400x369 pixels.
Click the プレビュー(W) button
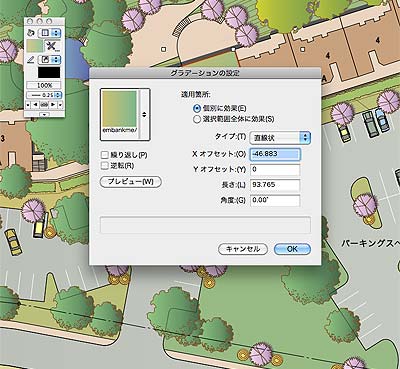click(x=131, y=182)
